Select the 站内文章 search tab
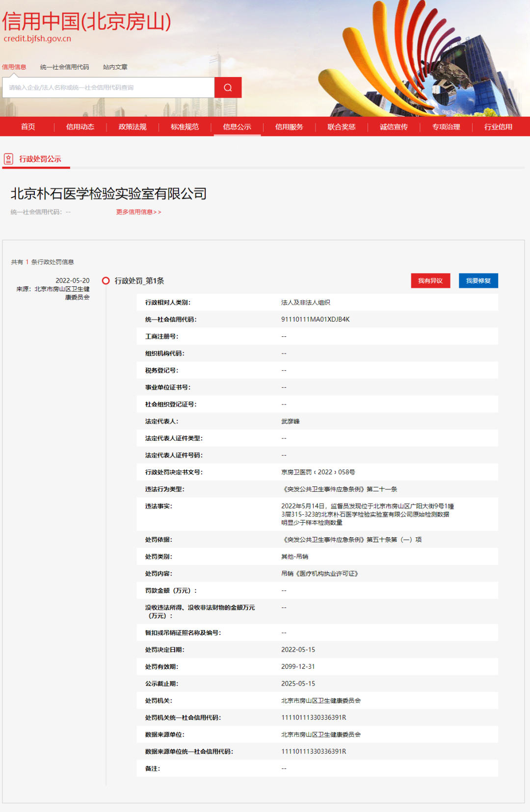 point(115,67)
